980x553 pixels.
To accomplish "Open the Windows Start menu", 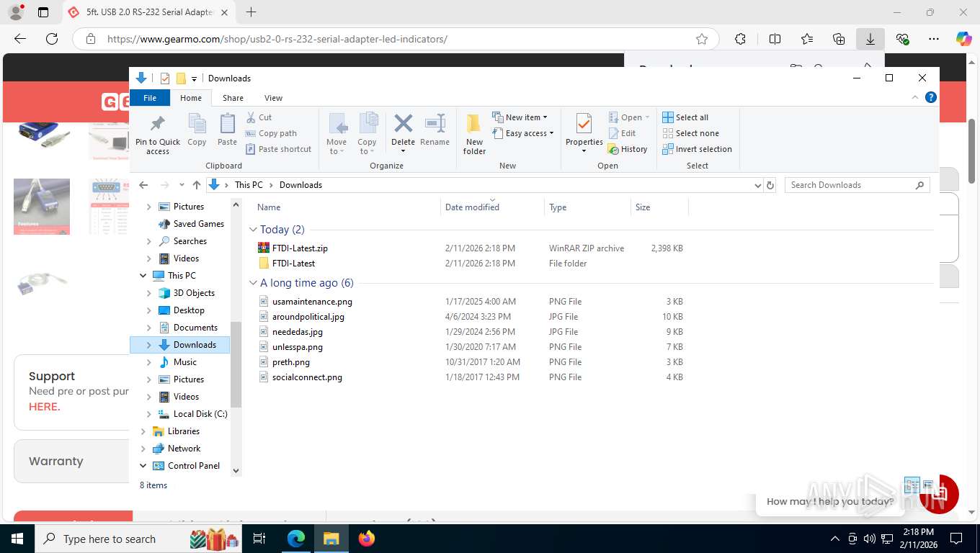I will click(x=17, y=539).
